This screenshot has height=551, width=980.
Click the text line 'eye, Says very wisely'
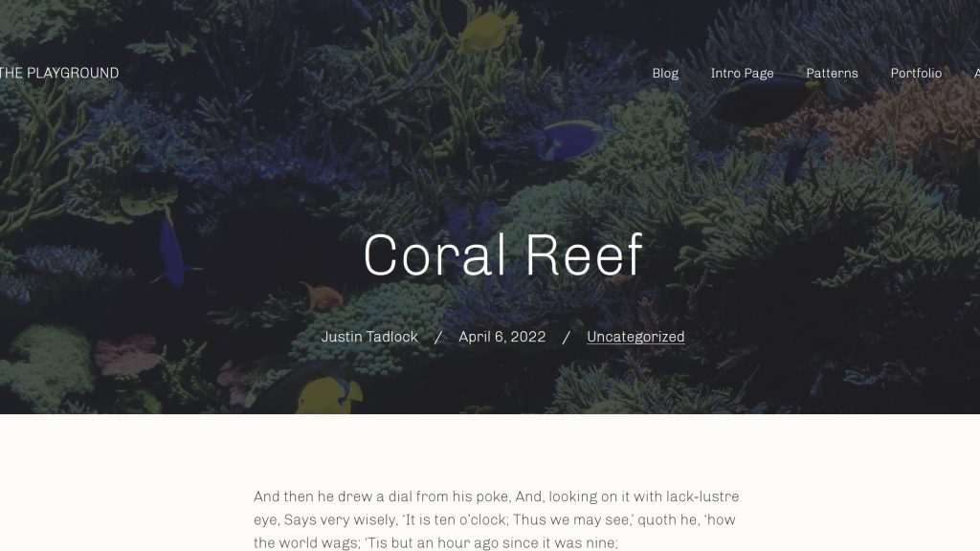click(494, 520)
